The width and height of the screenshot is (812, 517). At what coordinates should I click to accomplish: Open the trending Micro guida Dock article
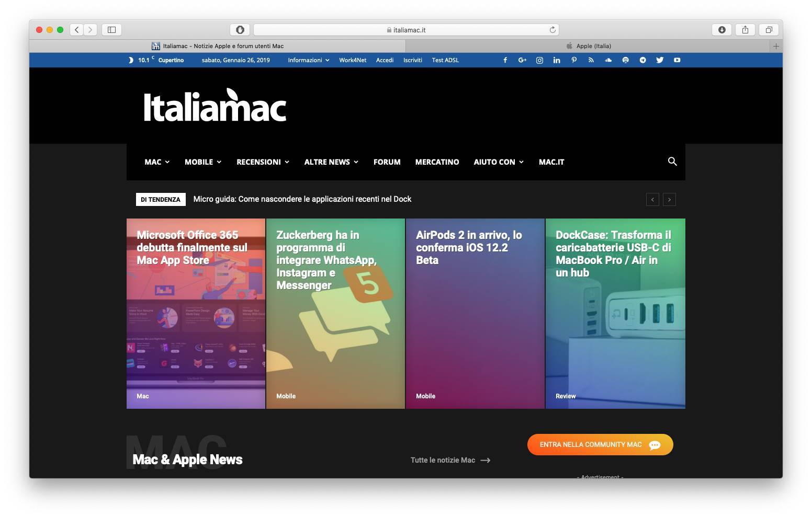tap(302, 199)
